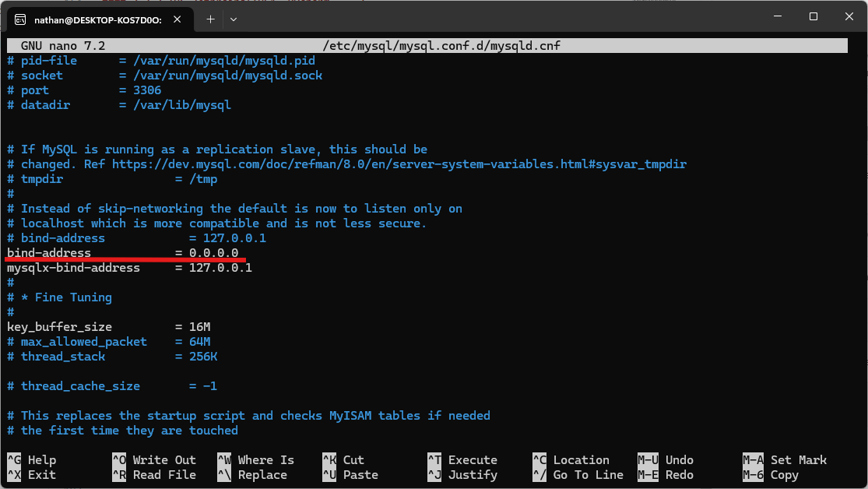Click the key_buffer_size setting line
868x489 pixels.
click(x=60, y=327)
